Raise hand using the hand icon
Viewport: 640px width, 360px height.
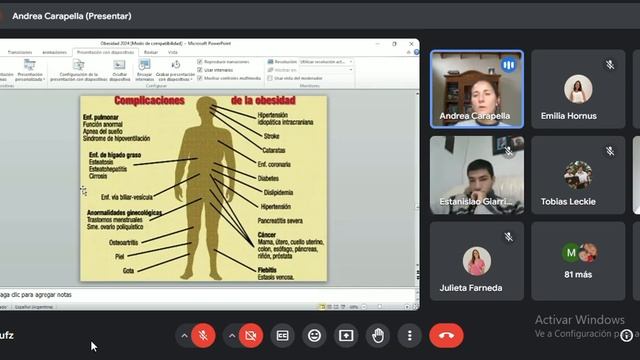click(x=378, y=336)
